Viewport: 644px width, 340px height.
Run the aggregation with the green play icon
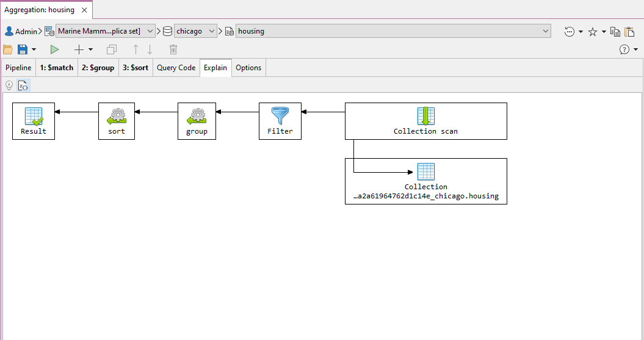coord(55,49)
